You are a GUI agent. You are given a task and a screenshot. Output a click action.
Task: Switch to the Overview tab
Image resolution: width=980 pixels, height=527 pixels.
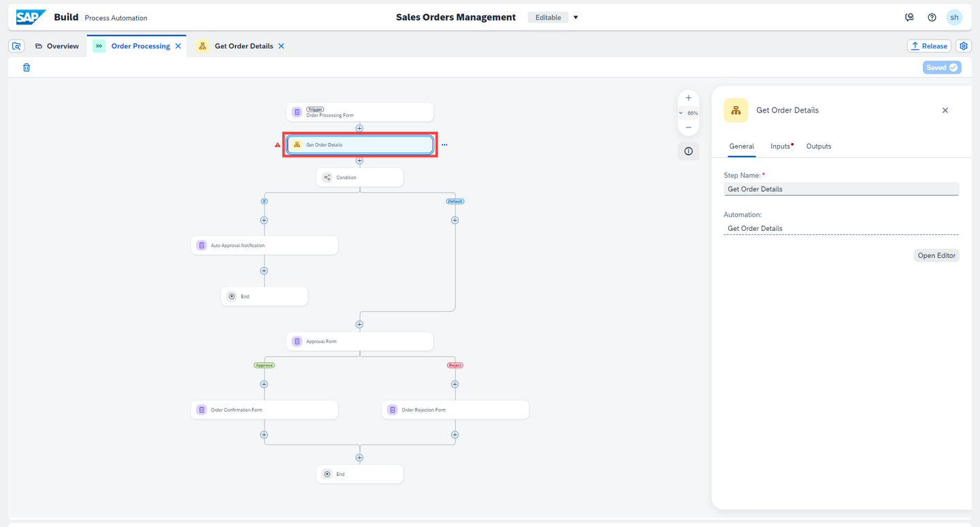[57, 46]
